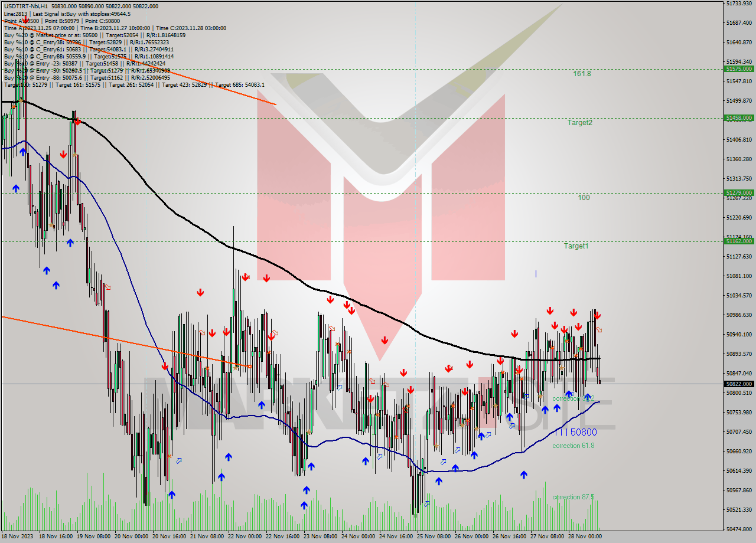Viewport: 756px width, 543px height.
Task: Click the 'correction 61.8' label
Action: [573, 446]
